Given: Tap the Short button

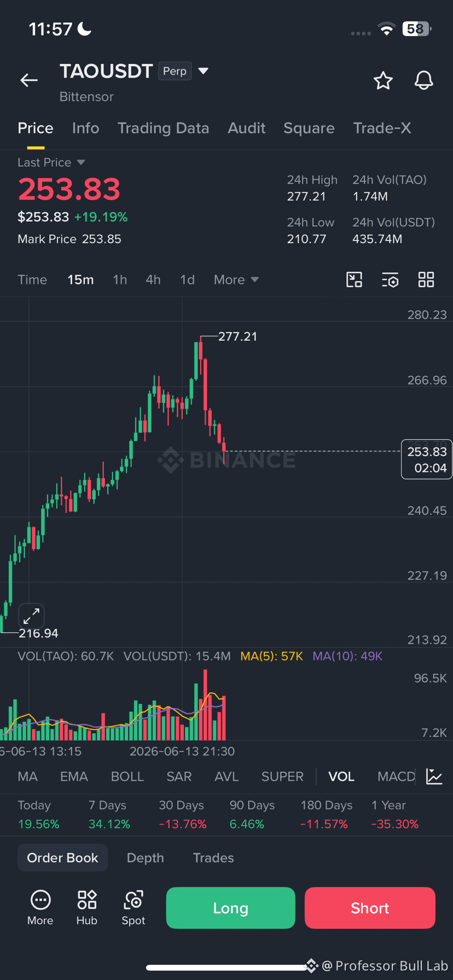Looking at the screenshot, I should click(x=370, y=908).
